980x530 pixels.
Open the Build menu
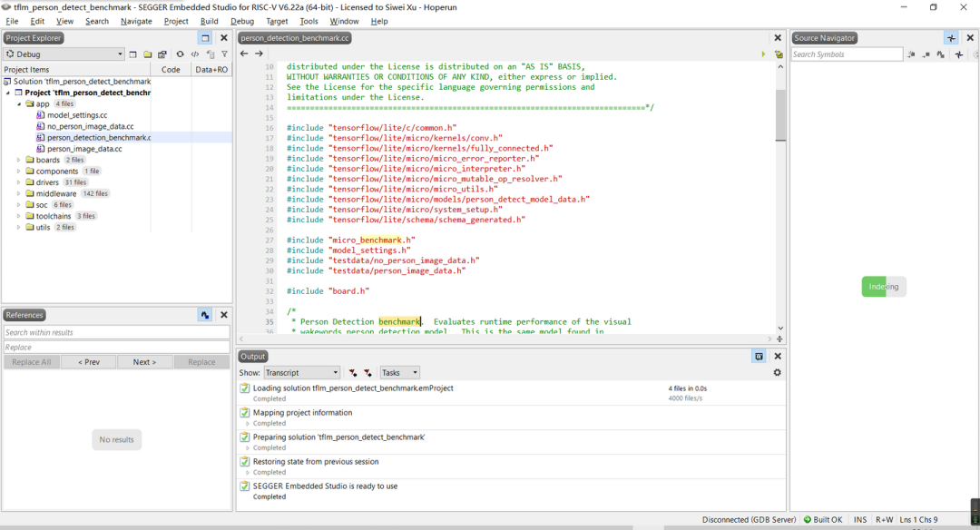click(209, 21)
